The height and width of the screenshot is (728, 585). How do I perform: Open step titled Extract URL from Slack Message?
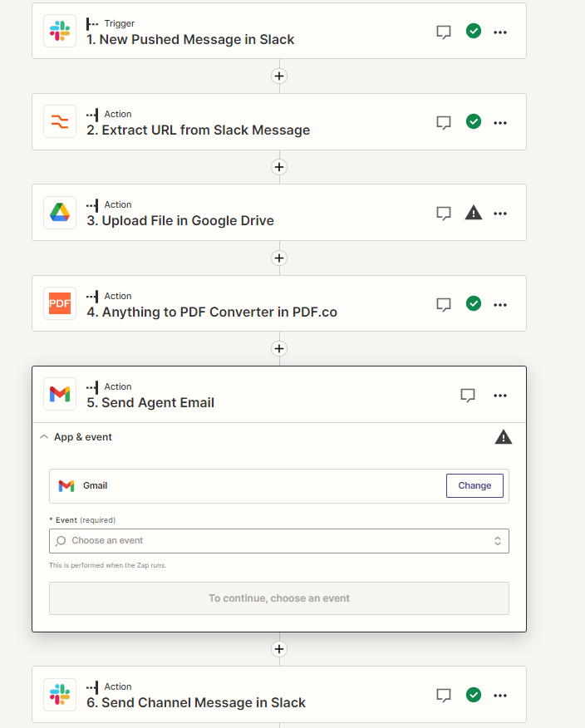click(x=199, y=130)
